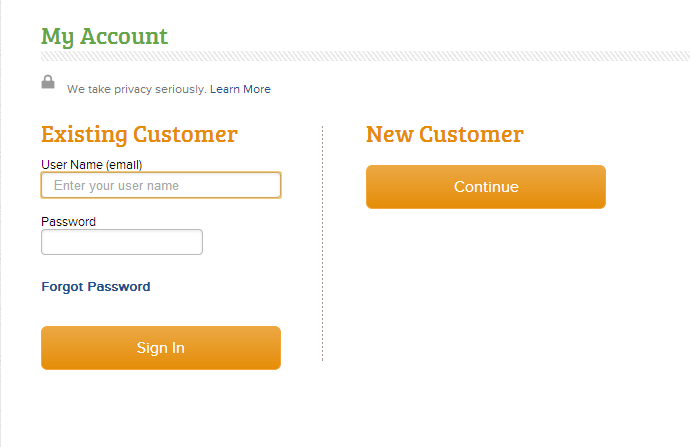Viewport: 690px width, 447px height.
Task: Focus the User Name email field
Action: point(161,185)
